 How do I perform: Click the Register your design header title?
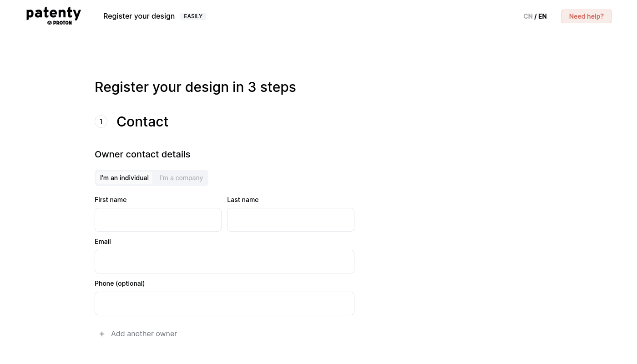[139, 16]
